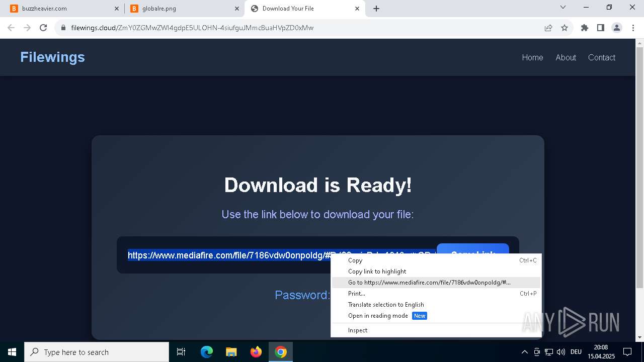Open the Contact nav link

click(602, 57)
